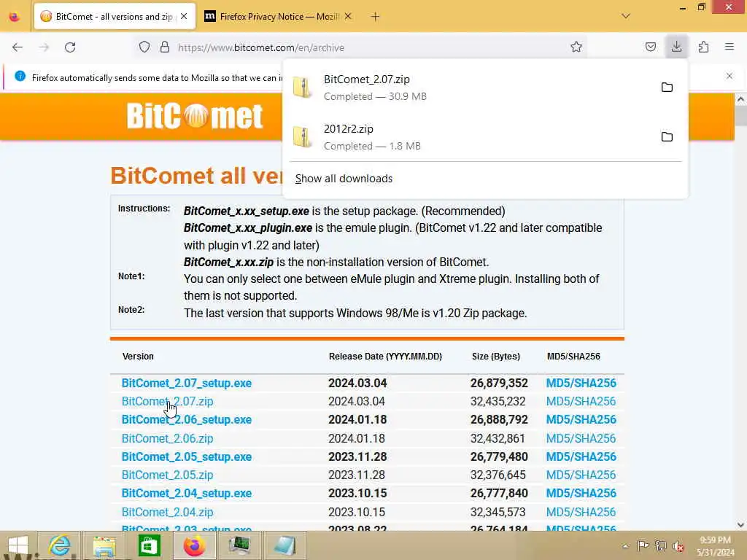Click the page vertical scrollbar thumb
This screenshot has height=560, width=747.
(x=740, y=116)
